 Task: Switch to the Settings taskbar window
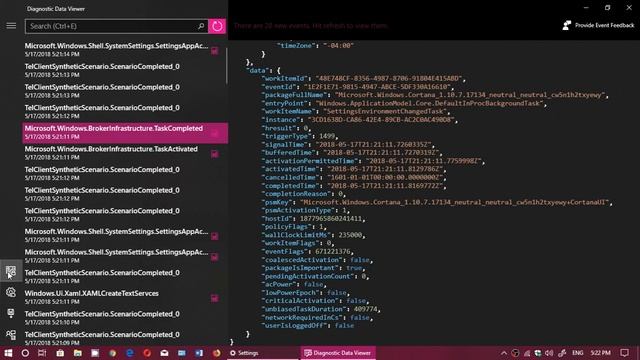pos(263,353)
